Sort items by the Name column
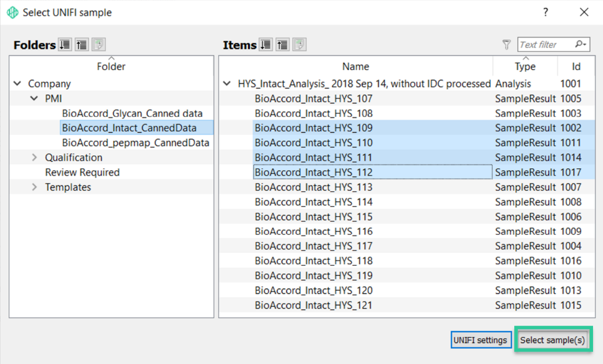This screenshot has height=364, width=603. (356, 66)
